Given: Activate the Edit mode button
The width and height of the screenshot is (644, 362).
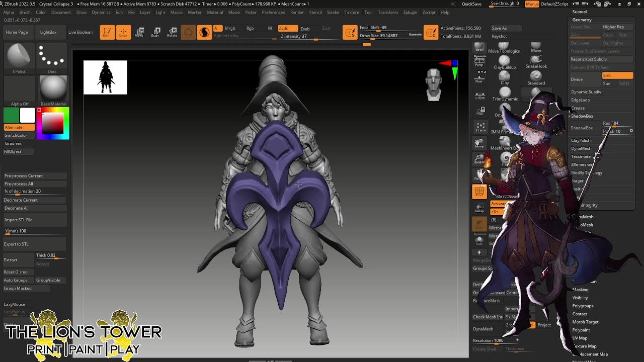Looking at the screenshot, I should [107, 32].
